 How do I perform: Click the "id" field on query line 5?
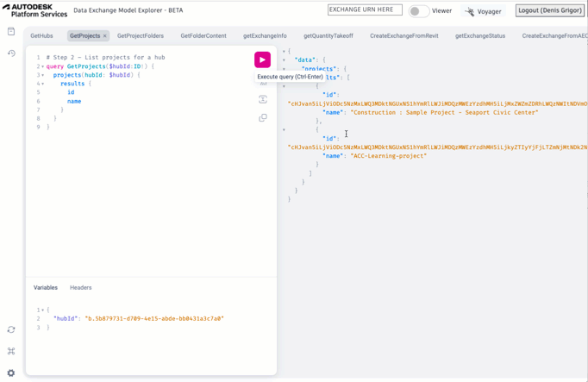[71, 92]
